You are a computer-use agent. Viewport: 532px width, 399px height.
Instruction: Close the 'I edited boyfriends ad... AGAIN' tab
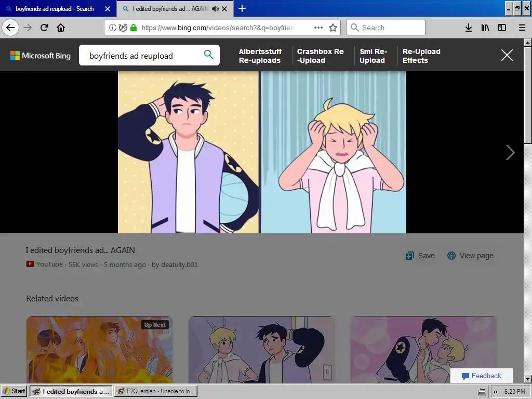coord(224,9)
